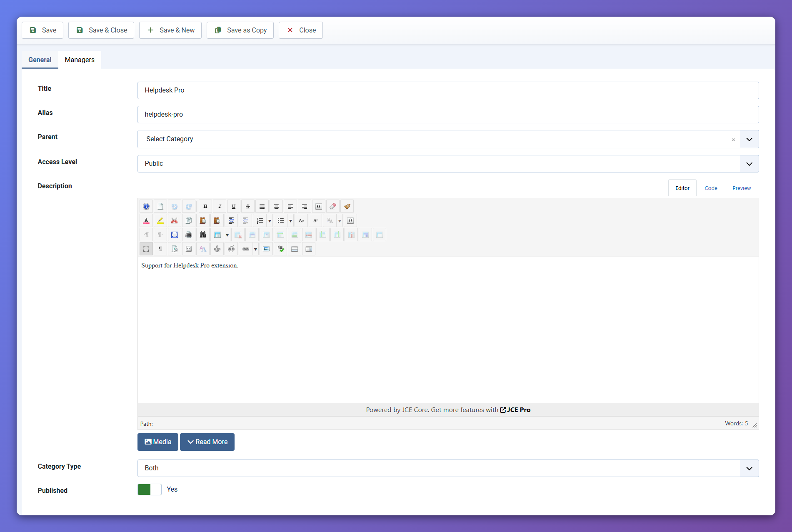Click into the Title input field

(x=448, y=90)
